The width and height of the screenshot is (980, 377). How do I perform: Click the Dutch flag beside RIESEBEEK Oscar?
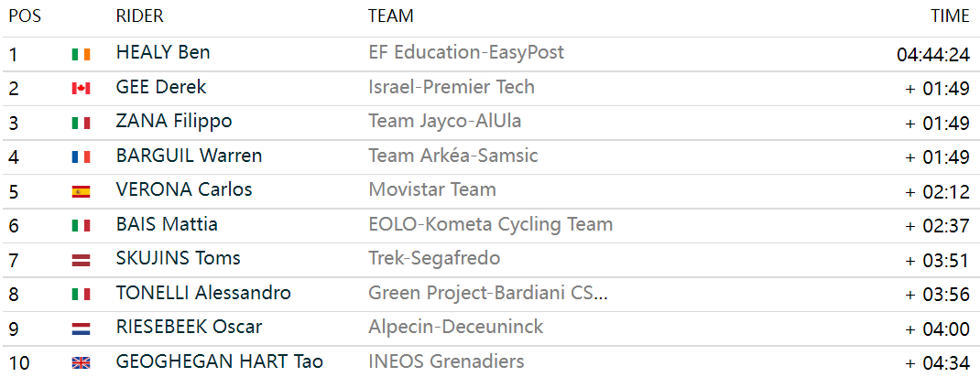click(x=81, y=329)
